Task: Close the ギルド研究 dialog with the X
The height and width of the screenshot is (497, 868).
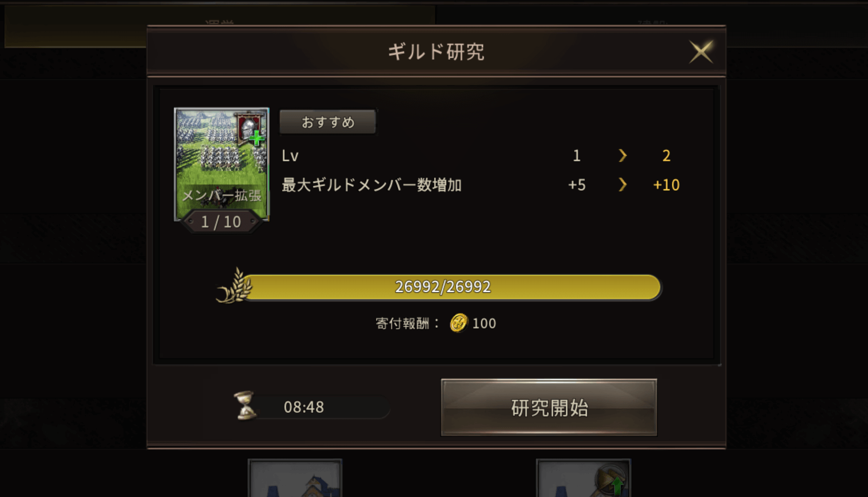Action: [701, 52]
